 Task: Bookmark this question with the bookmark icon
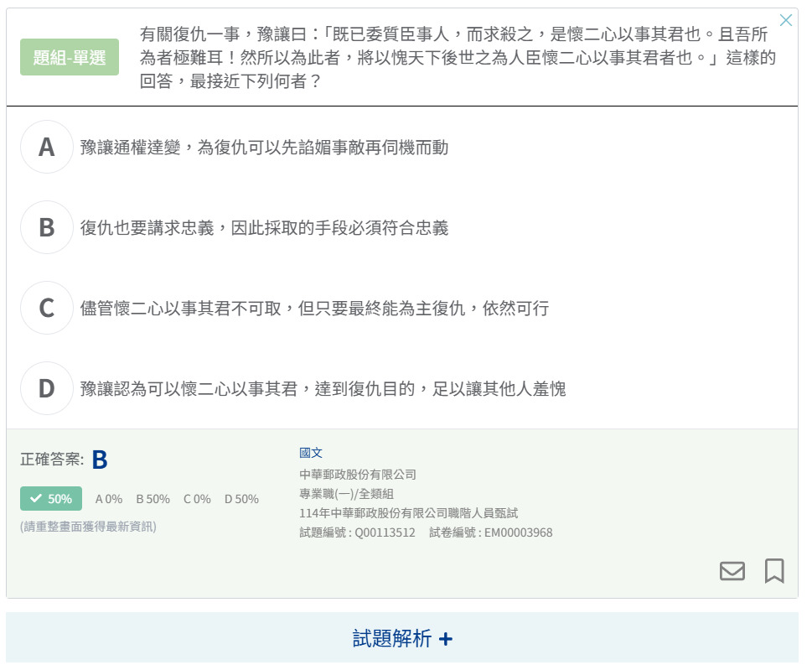[x=774, y=571]
